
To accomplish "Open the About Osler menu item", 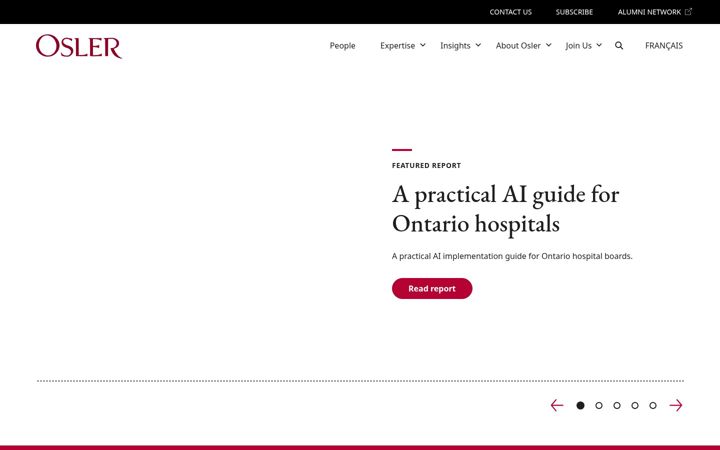I will (518, 45).
